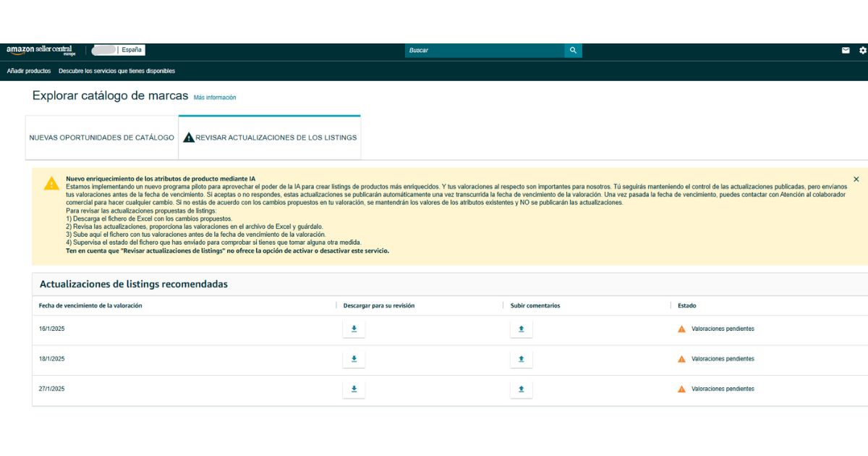Viewport: 868px width, 456px height.
Task: Dismiss the yellow AI enrichment notice
Action: coord(856,179)
